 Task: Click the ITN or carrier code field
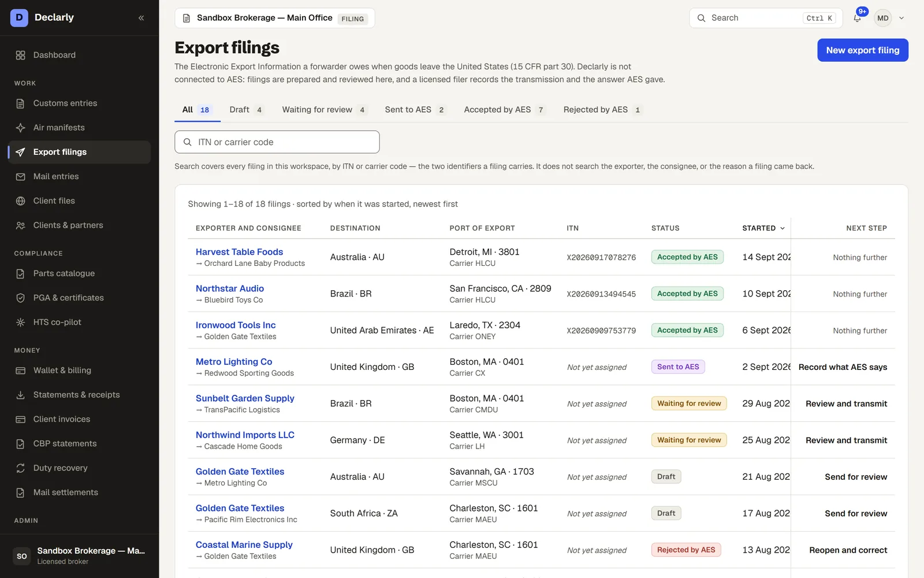tap(277, 142)
